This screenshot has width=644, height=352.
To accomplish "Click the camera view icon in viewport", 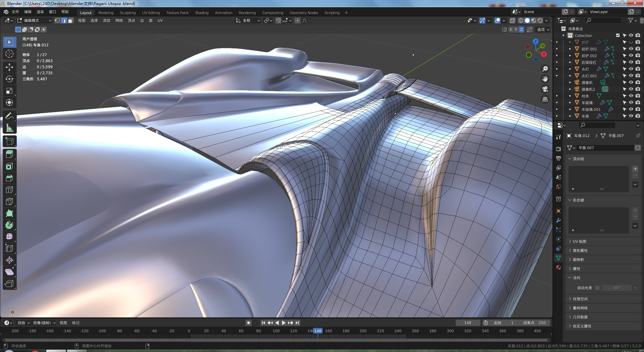I will pos(545,89).
